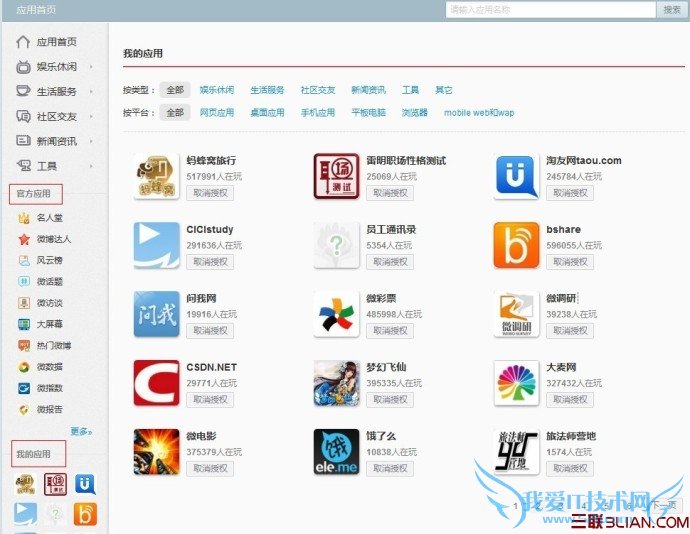Click the 热门微博 sidebar icon
The height and width of the screenshot is (534, 690).
pos(24,346)
